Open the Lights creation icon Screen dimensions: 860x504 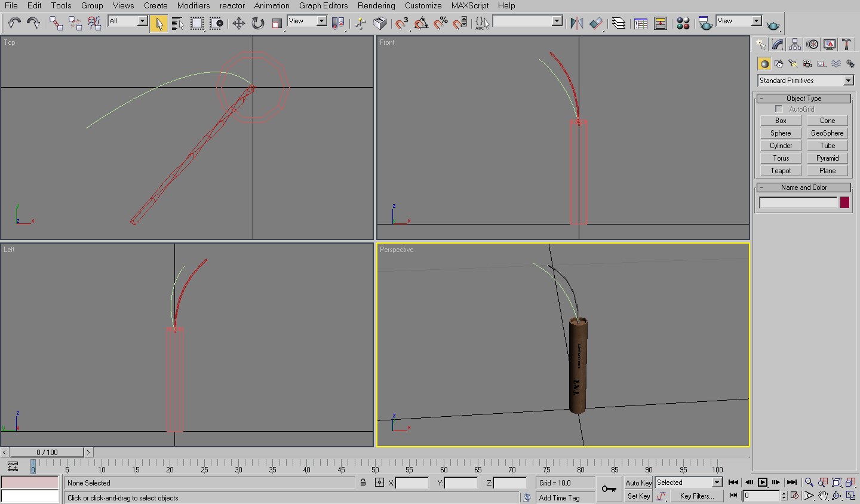tap(793, 63)
